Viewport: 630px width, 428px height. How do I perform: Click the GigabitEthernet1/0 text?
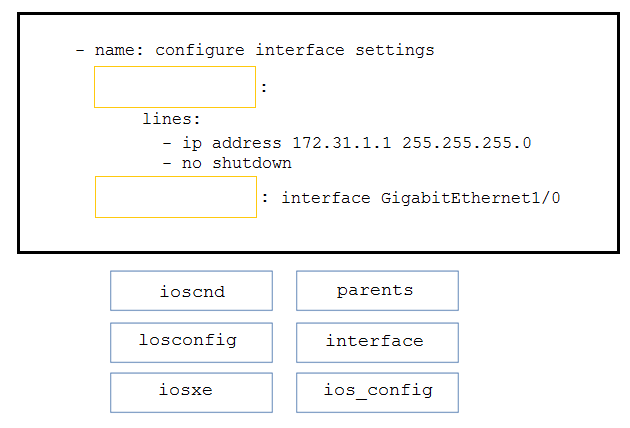(470, 198)
